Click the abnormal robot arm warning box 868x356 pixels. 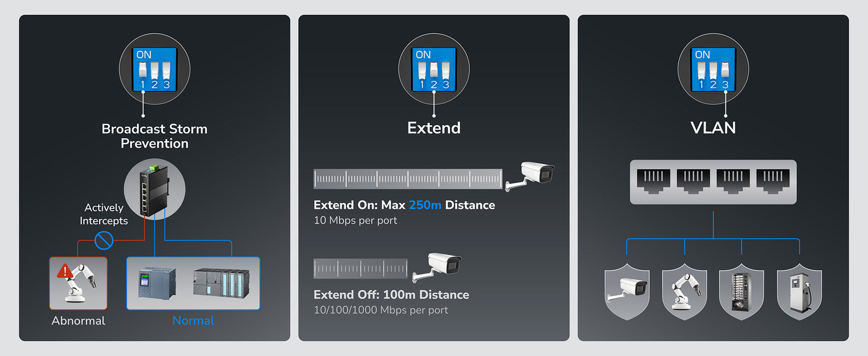[78, 283]
